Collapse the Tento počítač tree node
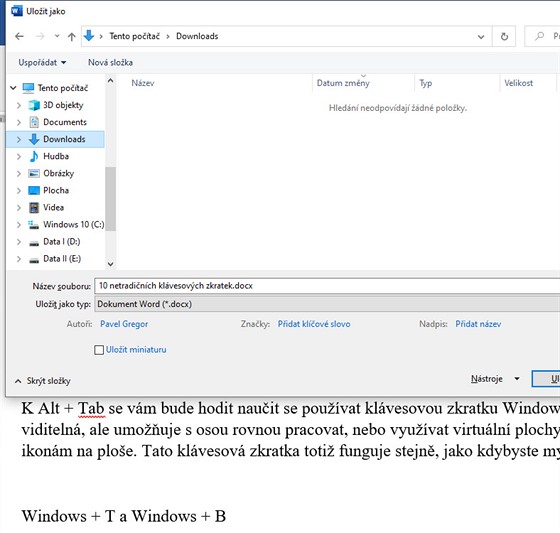The image size is (560, 533). [13, 88]
